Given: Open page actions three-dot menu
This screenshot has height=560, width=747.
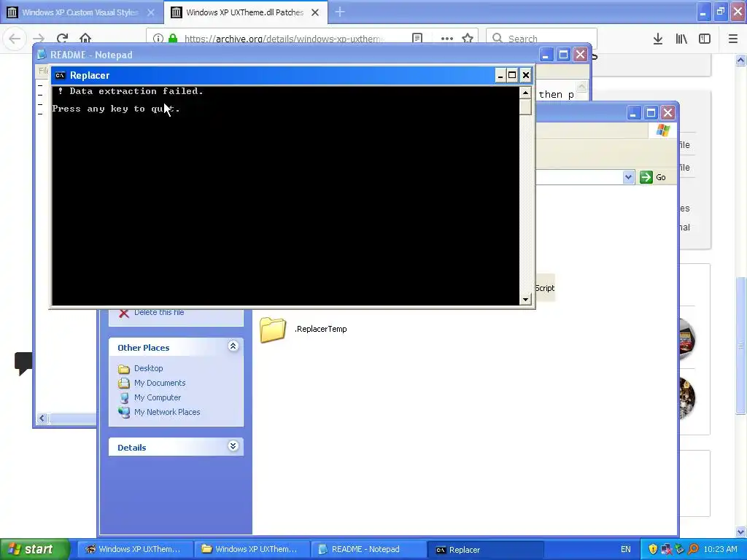Looking at the screenshot, I should click(x=447, y=39).
